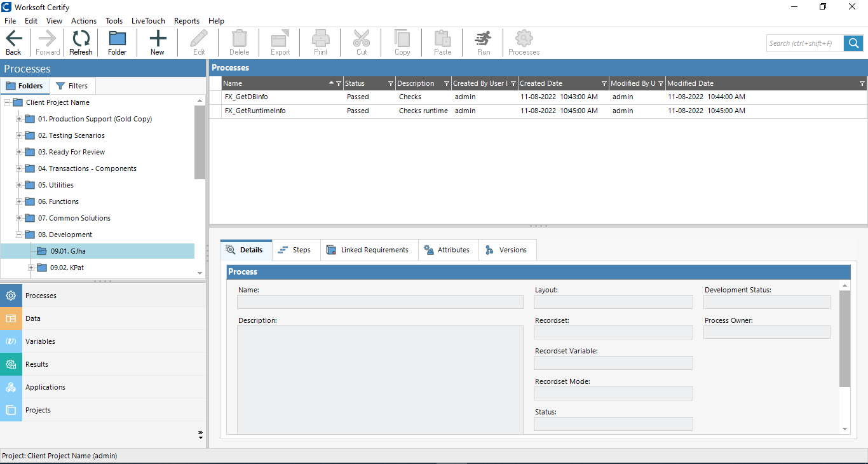Click the Description text area

click(x=380, y=379)
